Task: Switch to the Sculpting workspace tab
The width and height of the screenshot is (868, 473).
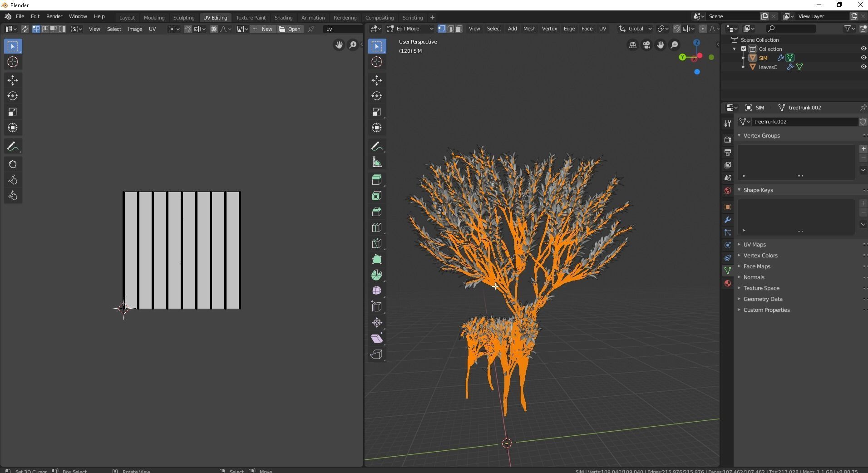Action: pyautogui.click(x=184, y=18)
